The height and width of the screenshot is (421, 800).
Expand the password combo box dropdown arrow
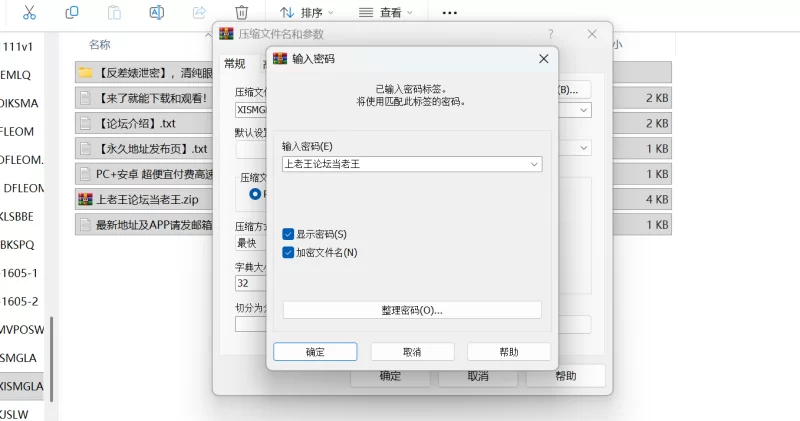point(534,164)
